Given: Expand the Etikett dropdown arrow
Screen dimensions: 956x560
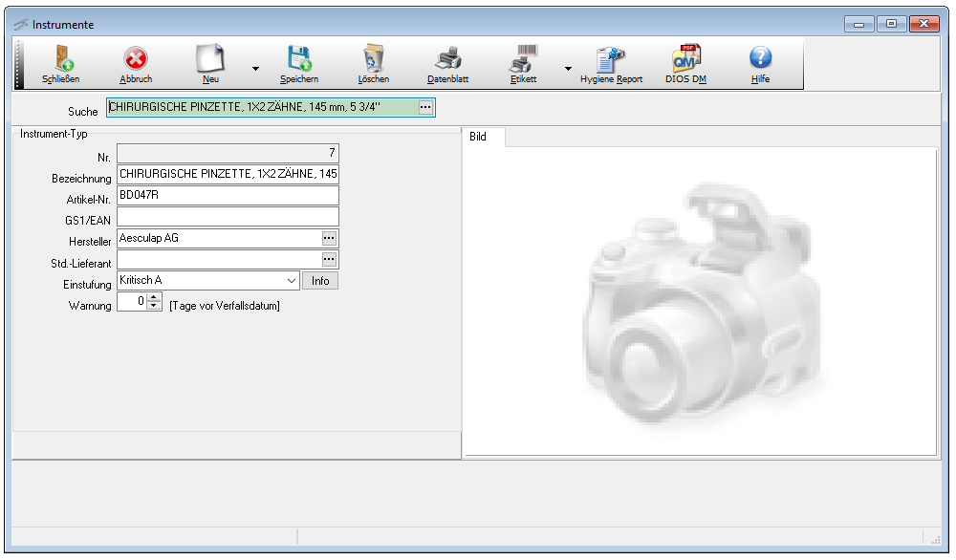Looking at the screenshot, I should (x=568, y=68).
